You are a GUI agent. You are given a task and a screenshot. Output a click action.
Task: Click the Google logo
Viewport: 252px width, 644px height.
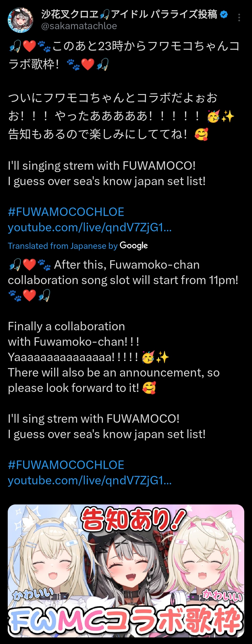pyautogui.click(x=134, y=246)
